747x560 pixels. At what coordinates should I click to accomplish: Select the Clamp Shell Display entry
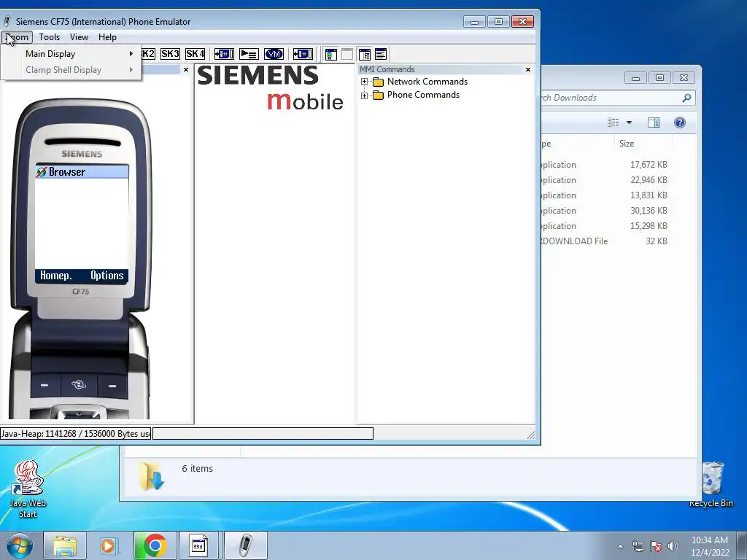(71, 70)
